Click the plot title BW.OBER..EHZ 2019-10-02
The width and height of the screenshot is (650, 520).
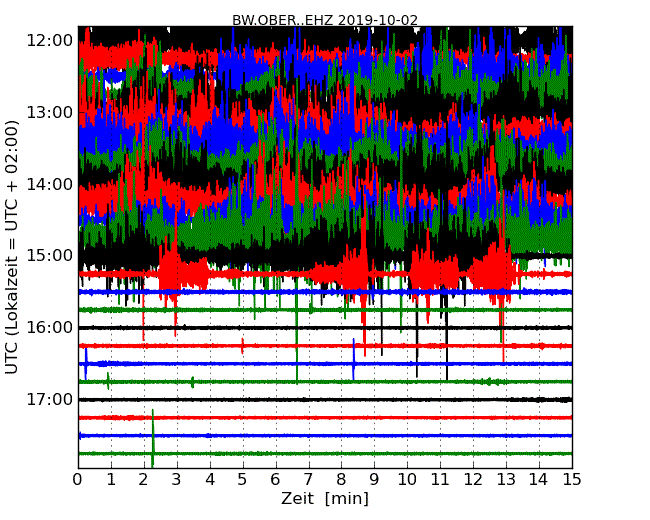coord(325,20)
